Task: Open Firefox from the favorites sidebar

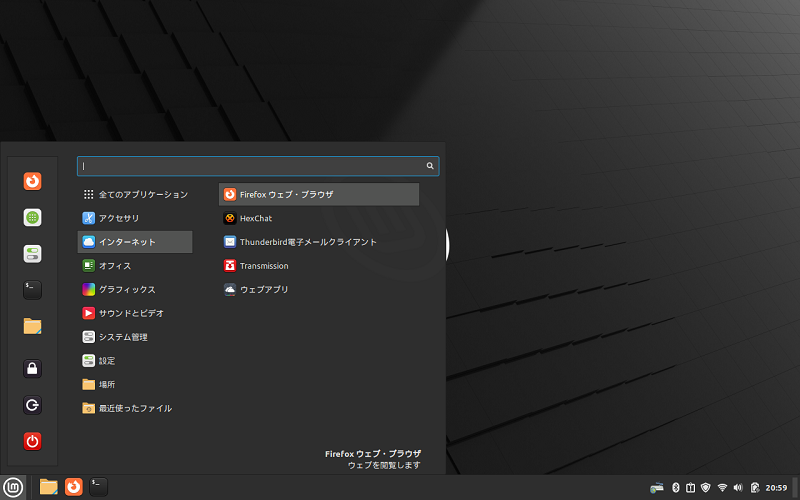Action: (x=32, y=181)
